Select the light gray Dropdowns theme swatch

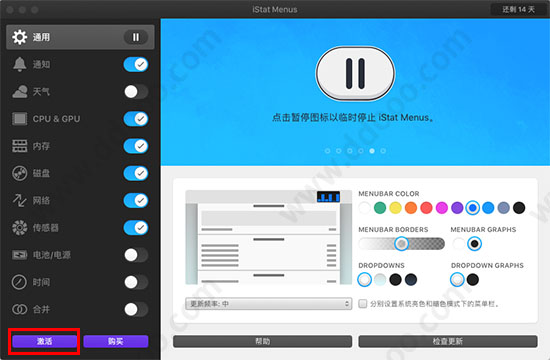380,280
